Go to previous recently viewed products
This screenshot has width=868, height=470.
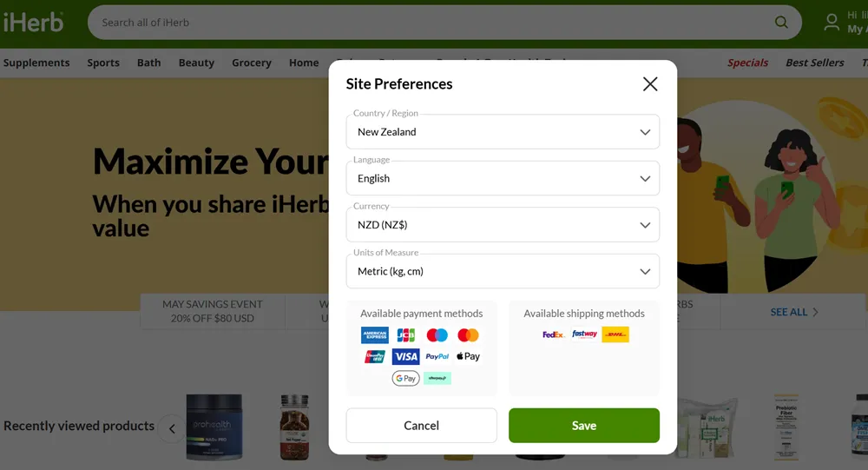172,428
